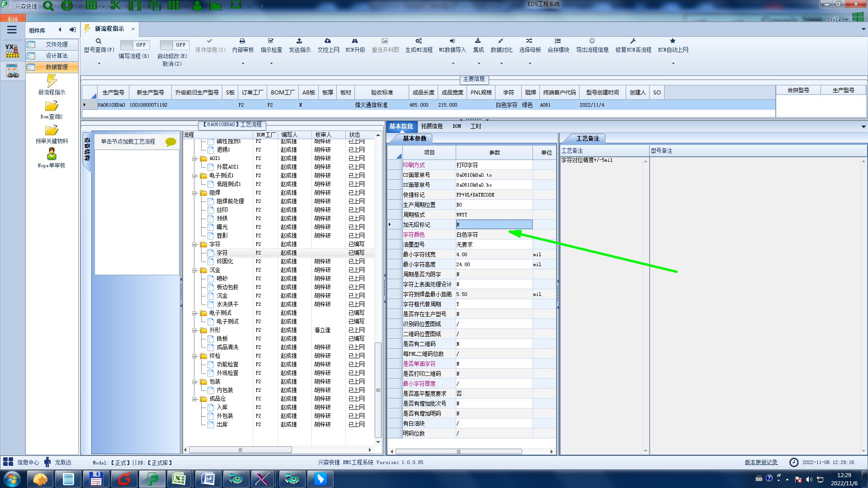Click the ECN自动上网 star icon

point(673,41)
